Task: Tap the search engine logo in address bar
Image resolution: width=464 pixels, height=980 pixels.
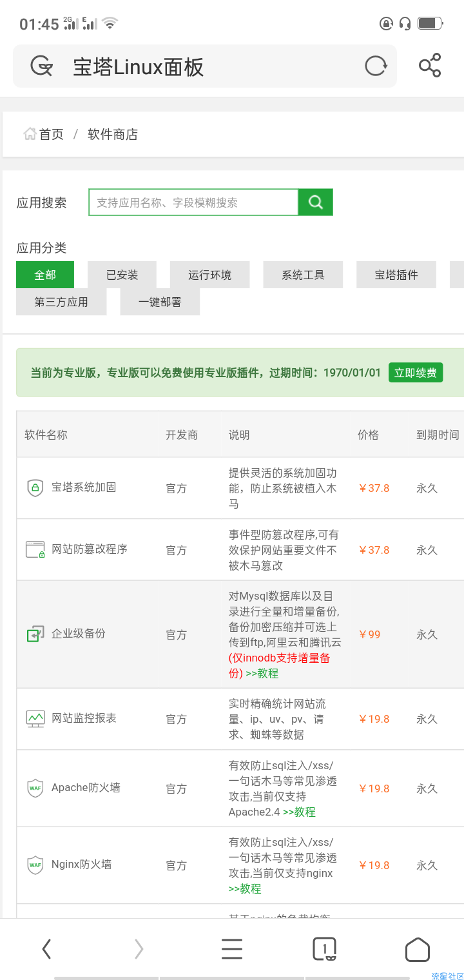Action: tap(41, 66)
